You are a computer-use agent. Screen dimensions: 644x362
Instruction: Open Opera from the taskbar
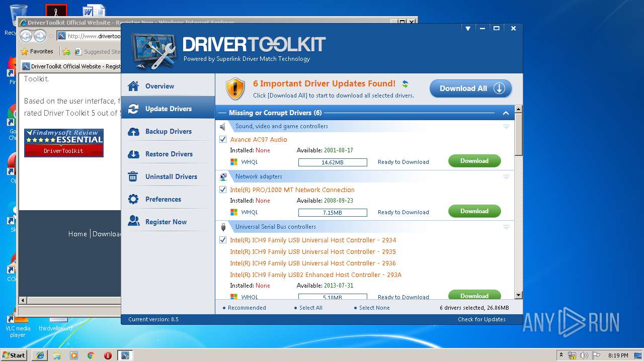[x=108, y=355]
